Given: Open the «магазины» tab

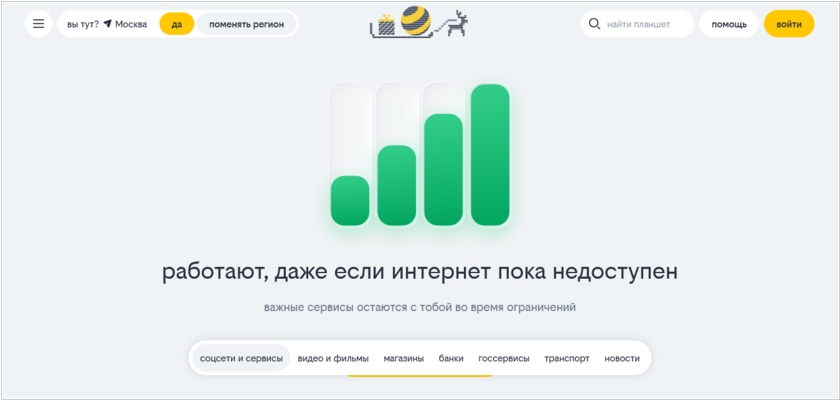Looking at the screenshot, I should [x=404, y=358].
